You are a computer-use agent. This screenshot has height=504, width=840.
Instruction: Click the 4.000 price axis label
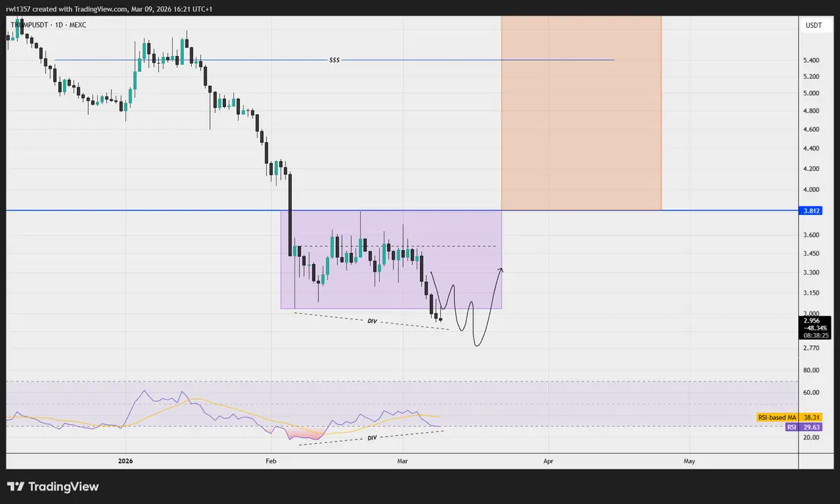(811, 190)
